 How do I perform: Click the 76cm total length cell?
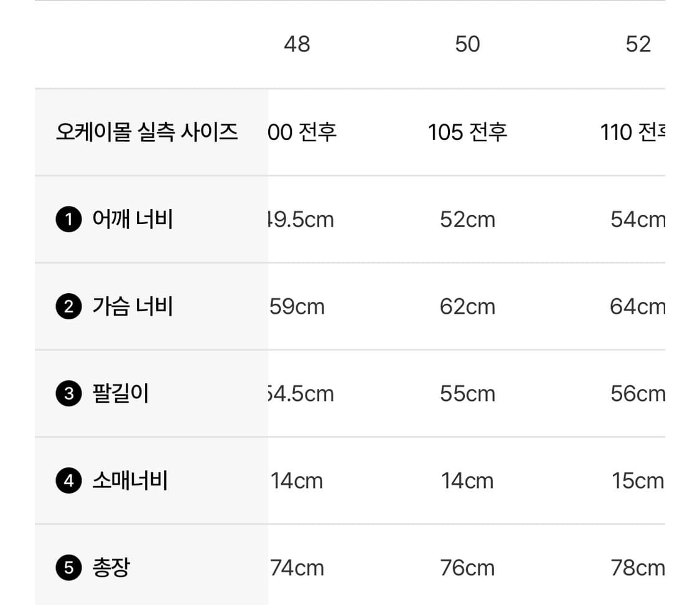(467, 568)
